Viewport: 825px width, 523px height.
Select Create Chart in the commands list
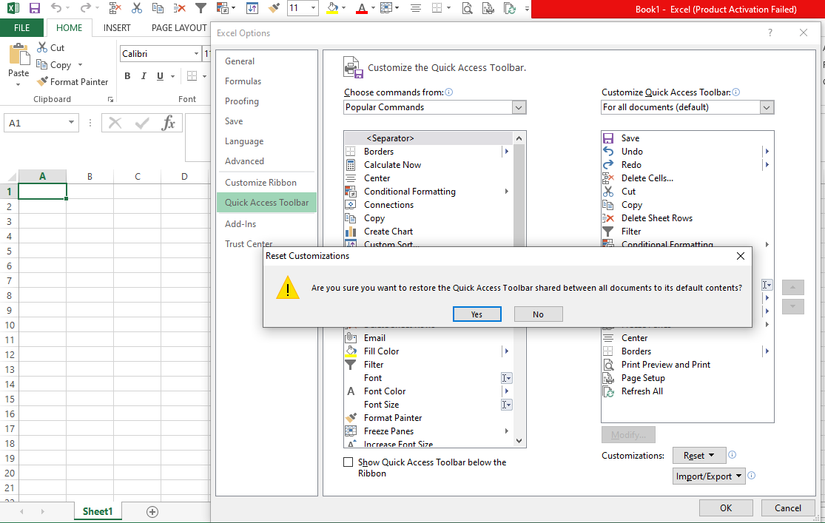tap(388, 231)
